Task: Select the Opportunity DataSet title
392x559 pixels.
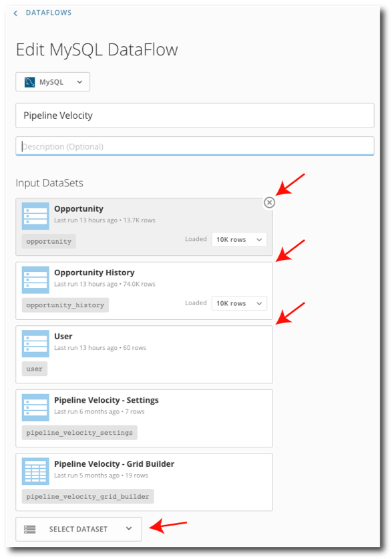Action: [x=79, y=208]
